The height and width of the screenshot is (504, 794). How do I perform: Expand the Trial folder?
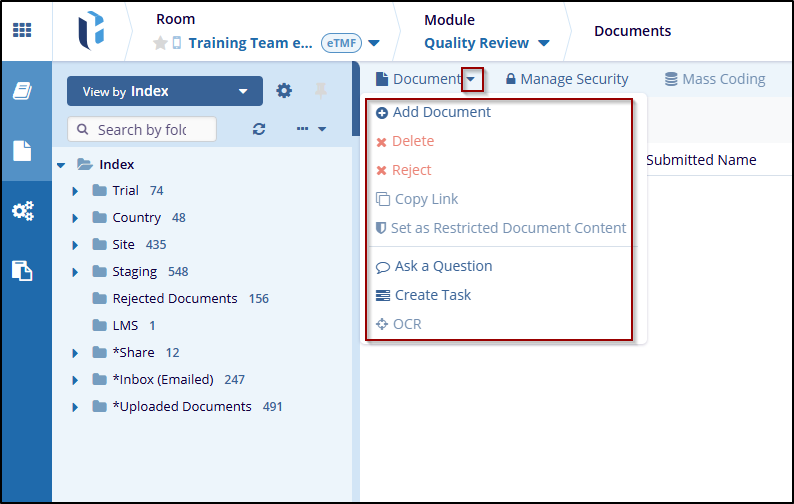[75, 191]
